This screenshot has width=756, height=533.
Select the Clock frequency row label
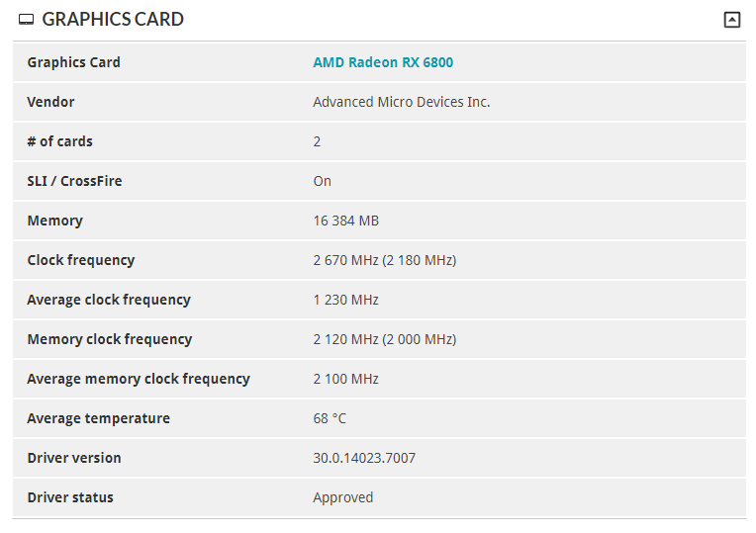pyautogui.click(x=80, y=260)
